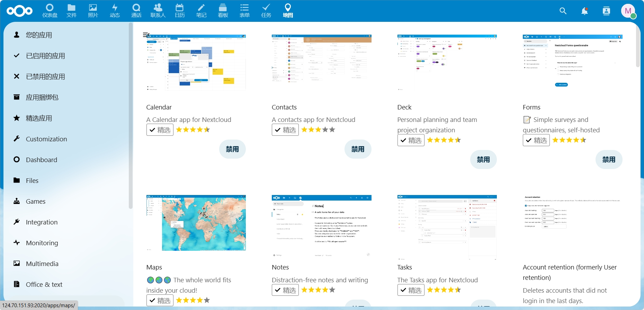Click the 精选 badge under Maps
644x310 pixels.
coord(160,300)
